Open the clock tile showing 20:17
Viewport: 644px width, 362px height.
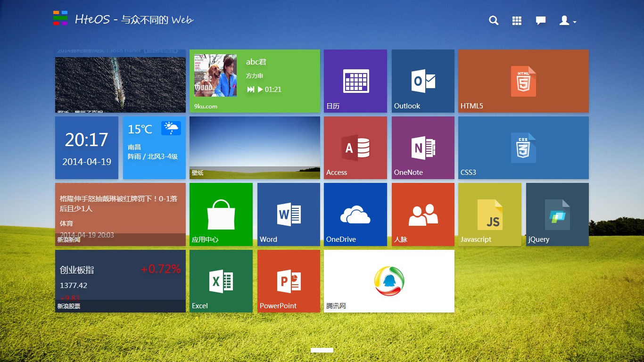point(87,148)
